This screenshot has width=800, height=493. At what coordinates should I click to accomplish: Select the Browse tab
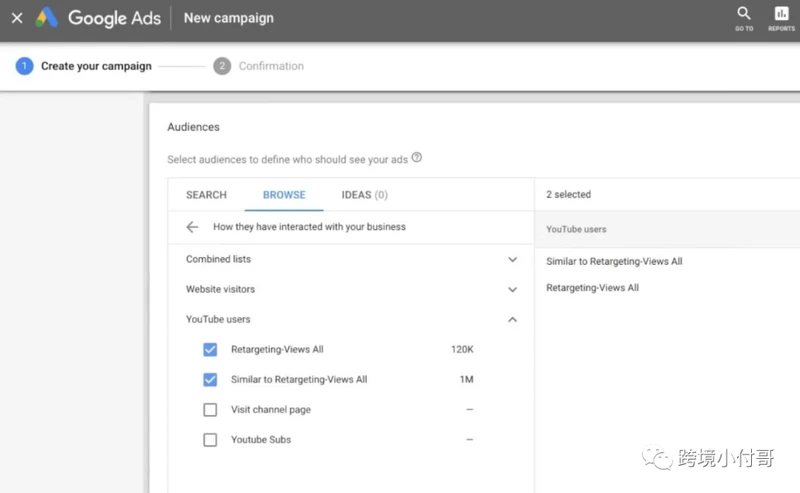[284, 195]
